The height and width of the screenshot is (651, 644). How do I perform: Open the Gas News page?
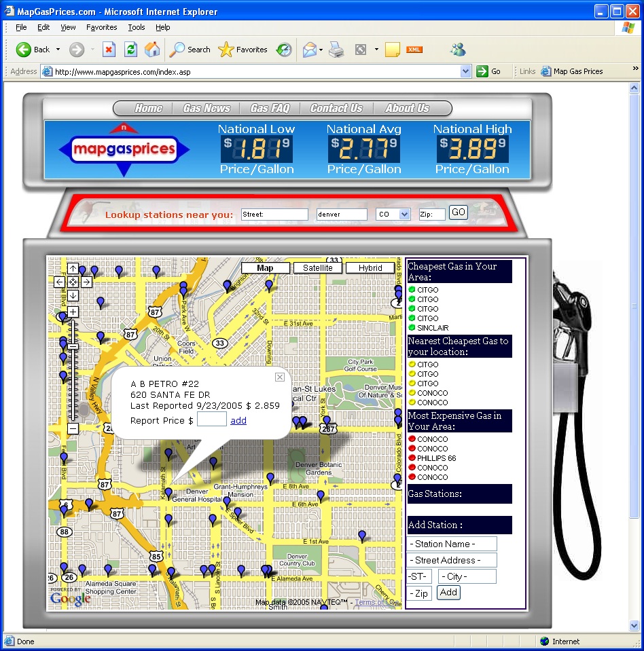(x=207, y=109)
